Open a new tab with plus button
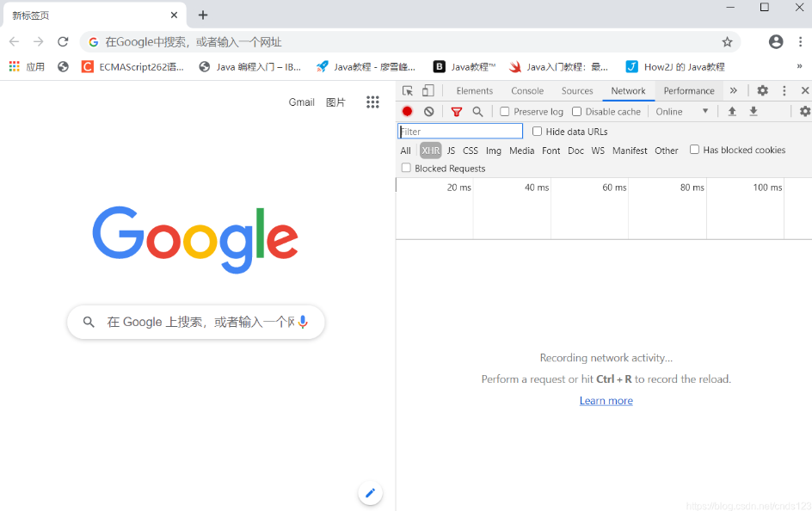Viewport: 812px width, 511px height. tap(203, 15)
